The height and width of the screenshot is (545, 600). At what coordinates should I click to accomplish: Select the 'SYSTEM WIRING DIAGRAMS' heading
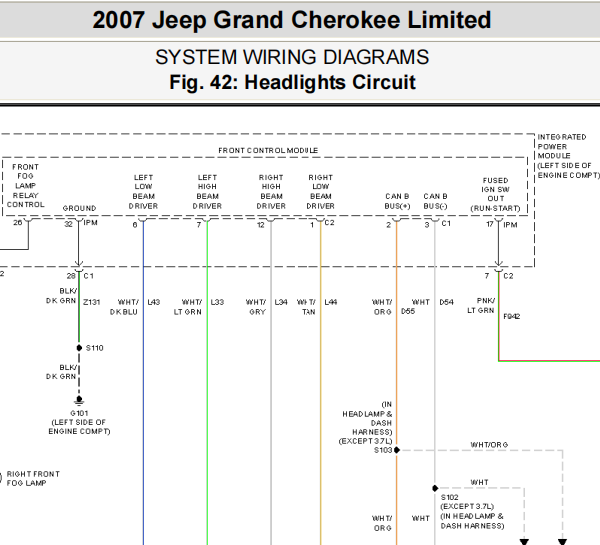pos(292,57)
